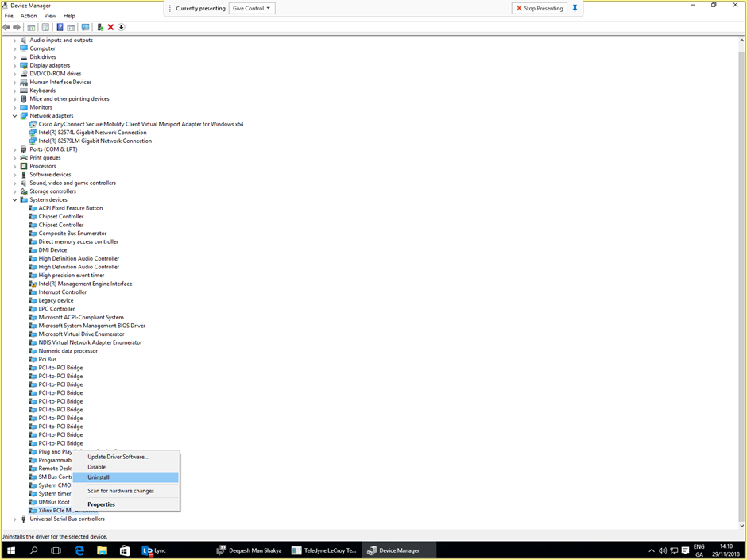Click the back navigation arrow icon
This screenshot has width=747, height=560.
coord(6,27)
